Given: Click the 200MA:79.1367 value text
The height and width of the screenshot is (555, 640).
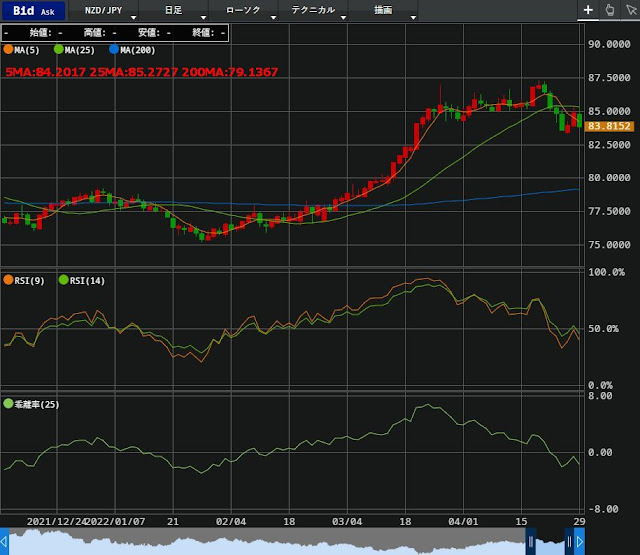Looking at the screenshot, I should click(x=230, y=72).
